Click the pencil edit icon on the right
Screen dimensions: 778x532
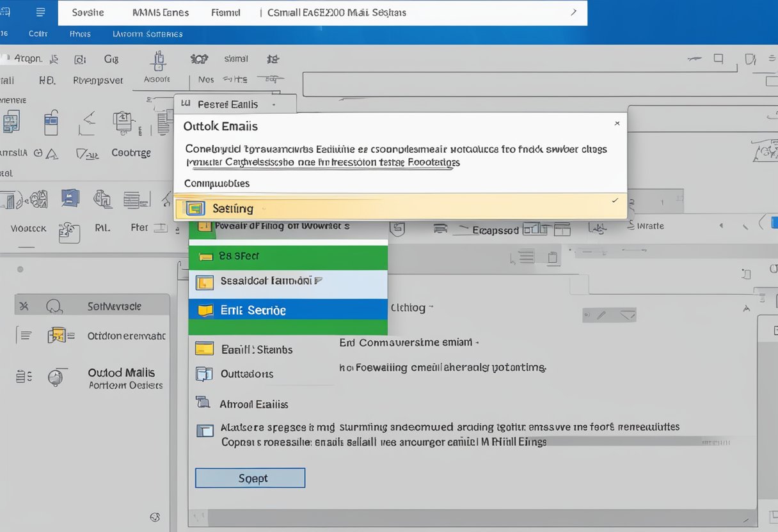[x=601, y=315]
